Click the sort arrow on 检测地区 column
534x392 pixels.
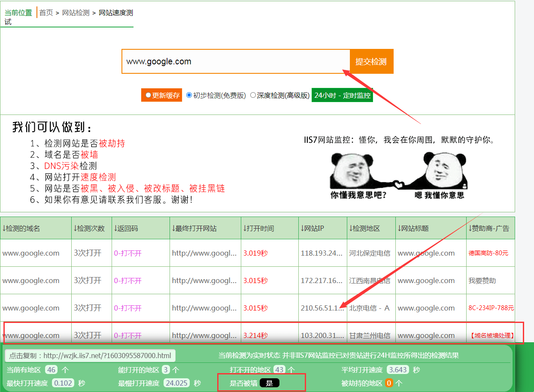pos(350,228)
